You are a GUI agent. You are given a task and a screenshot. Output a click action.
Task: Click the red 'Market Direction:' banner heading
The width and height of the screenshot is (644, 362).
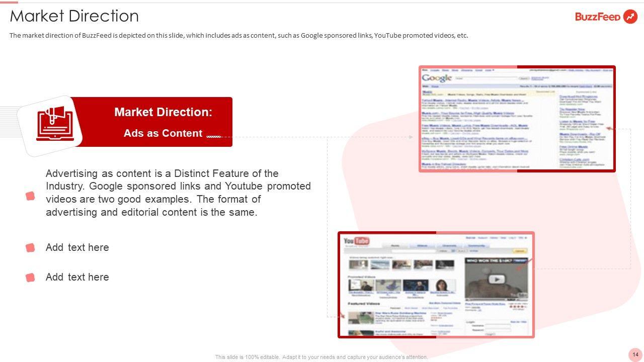[163, 112]
